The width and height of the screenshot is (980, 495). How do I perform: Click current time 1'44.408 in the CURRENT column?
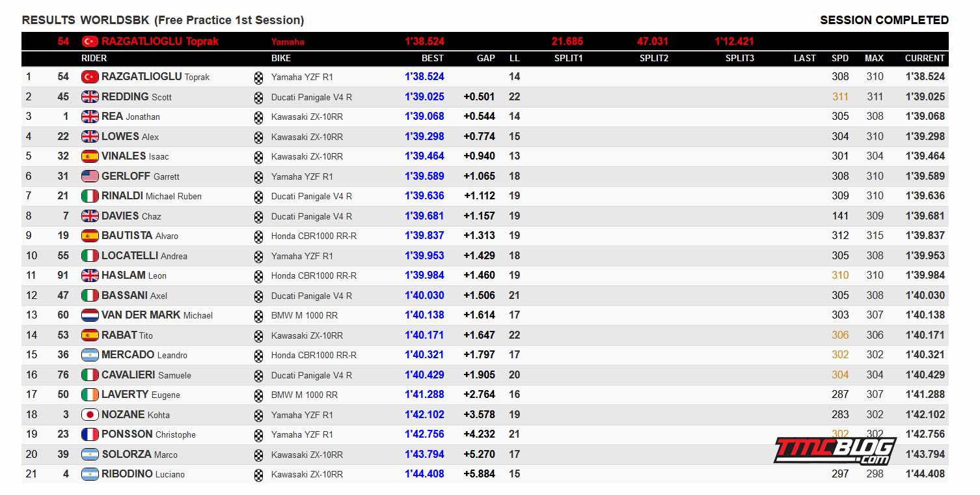coord(925,474)
